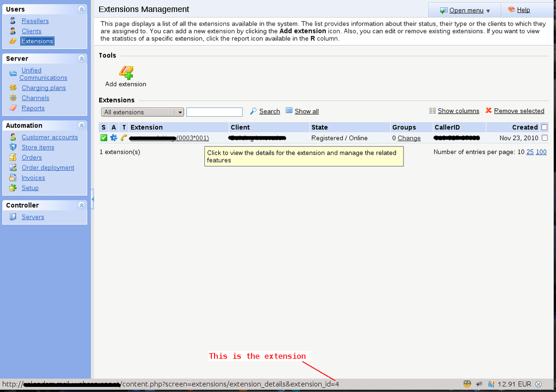Viewport: 556px width, 392px height.
Task: Open the All extensions filter dropdown
Action: click(x=180, y=112)
